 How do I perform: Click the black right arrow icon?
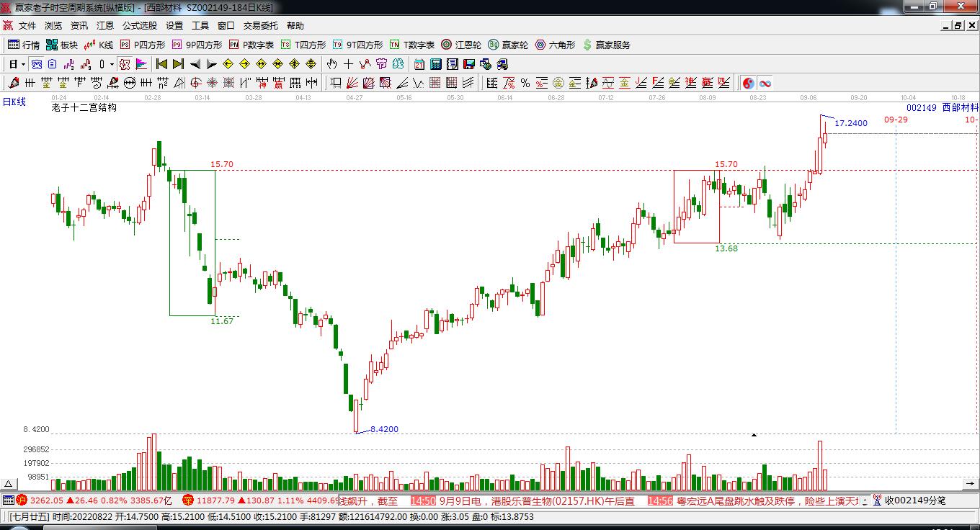pos(211,64)
